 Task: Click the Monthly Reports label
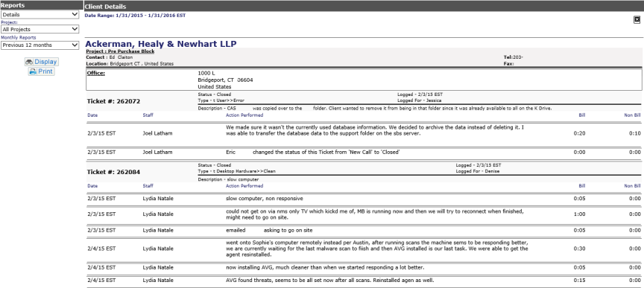click(18, 37)
